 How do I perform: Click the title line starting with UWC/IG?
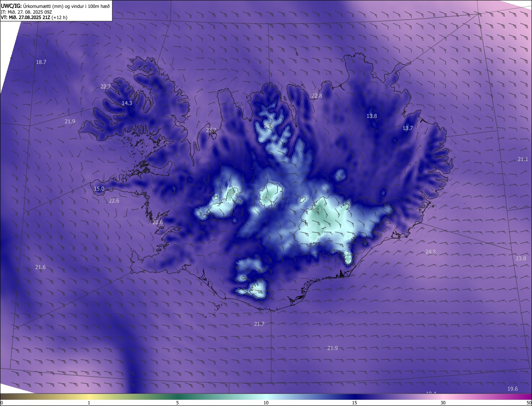[55, 6]
